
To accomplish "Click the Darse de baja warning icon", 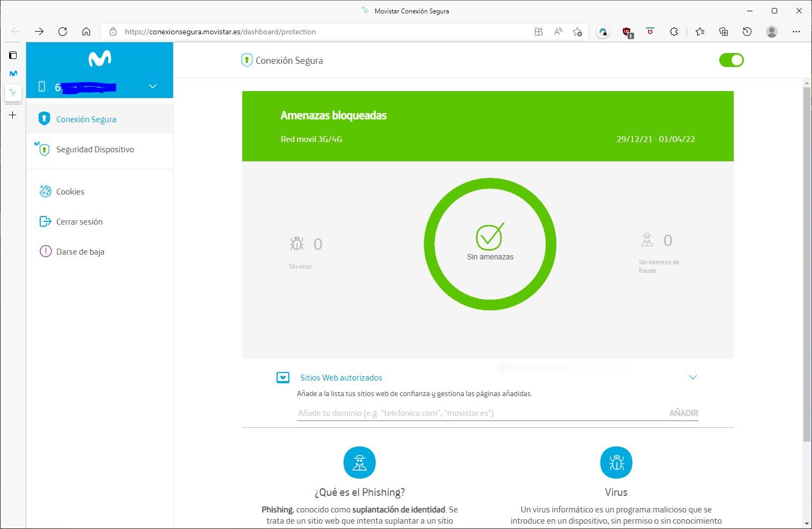I will point(46,251).
